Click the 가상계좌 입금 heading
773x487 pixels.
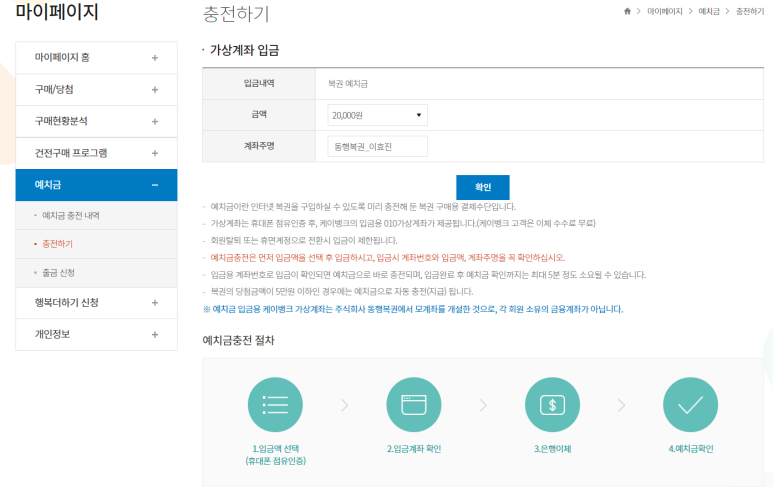click(x=245, y=50)
